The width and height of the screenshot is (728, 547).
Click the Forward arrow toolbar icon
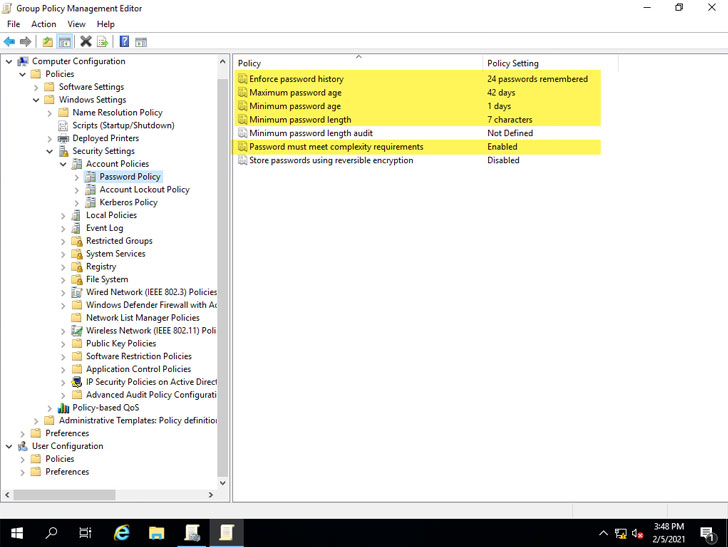(26, 42)
